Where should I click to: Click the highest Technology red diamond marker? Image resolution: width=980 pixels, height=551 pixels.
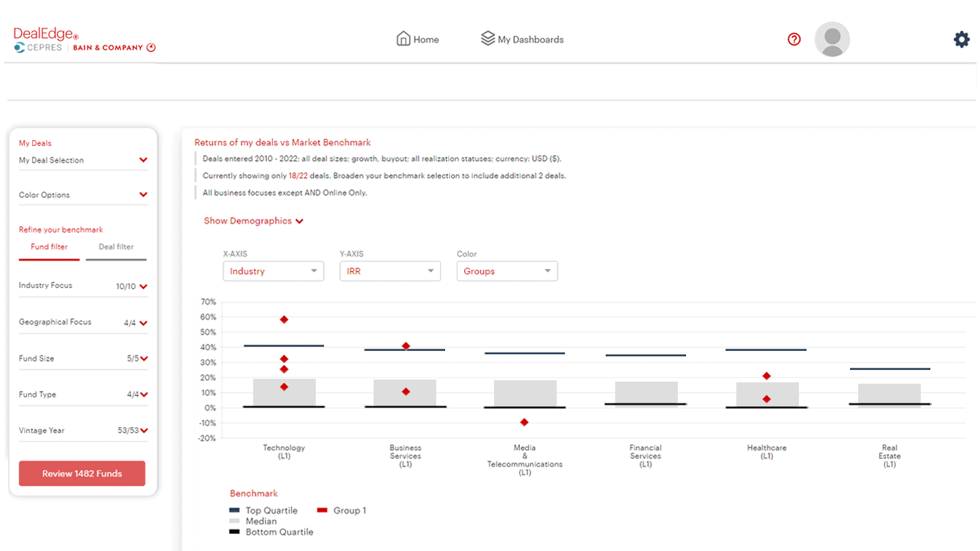pos(284,320)
